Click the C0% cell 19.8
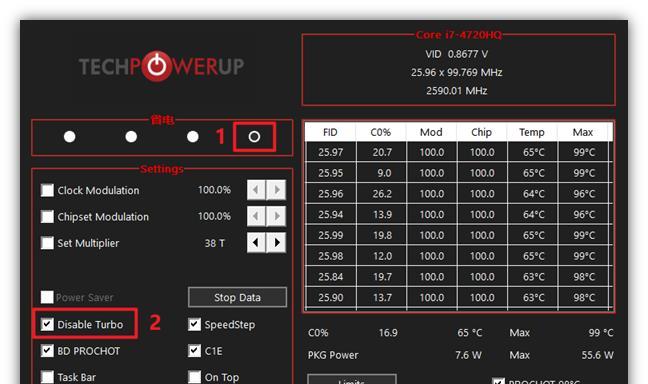 (381, 235)
